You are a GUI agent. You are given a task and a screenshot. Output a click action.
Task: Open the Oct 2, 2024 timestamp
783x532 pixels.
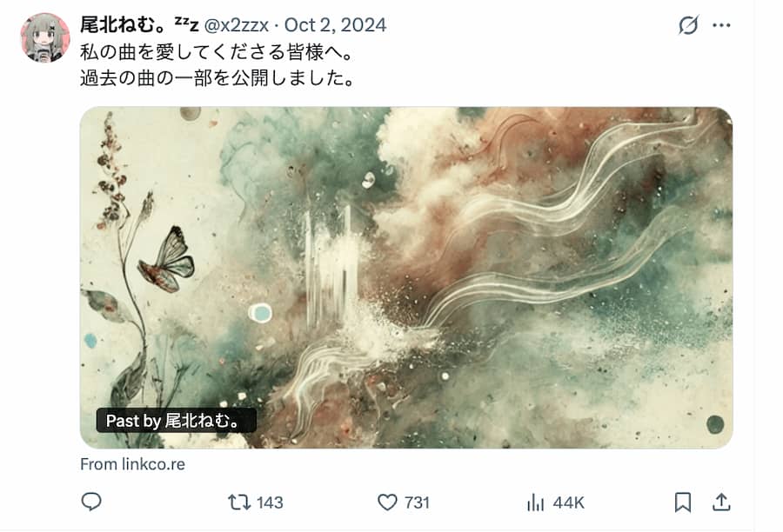click(x=335, y=25)
